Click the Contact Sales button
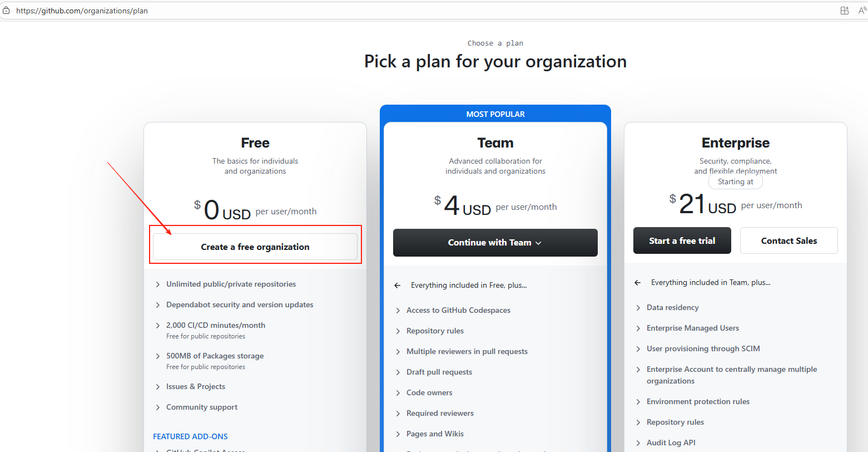868x452 pixels. (x=789, y=240)
